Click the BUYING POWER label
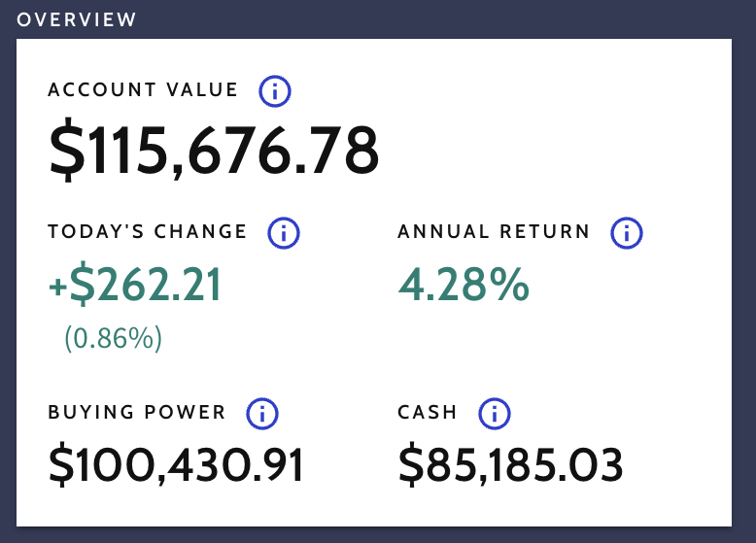This screenshot has height=543, width=756. click(137, 413)
